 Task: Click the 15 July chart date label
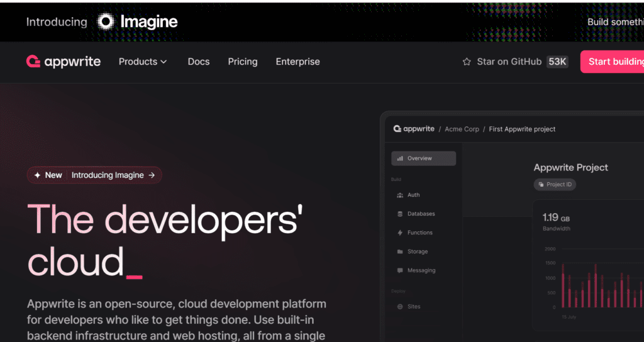pos(569,317)
